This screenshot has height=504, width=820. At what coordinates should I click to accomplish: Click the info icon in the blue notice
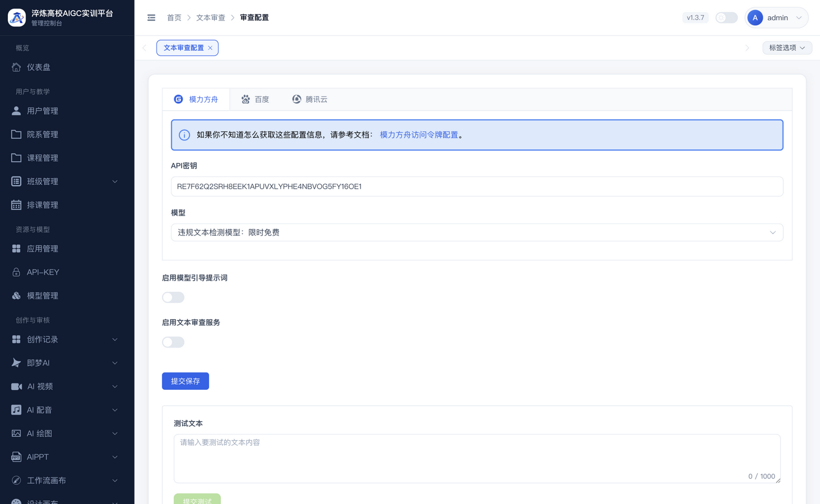click(x=184, y=135)
